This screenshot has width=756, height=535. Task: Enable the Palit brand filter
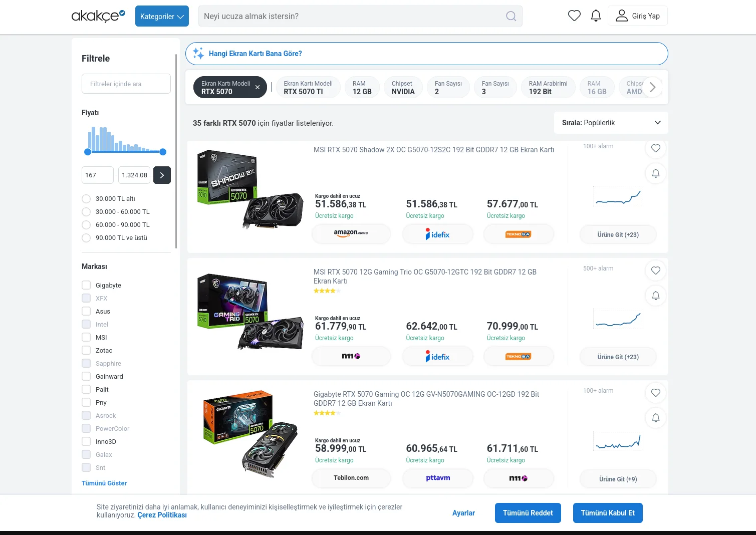(86, 389)
